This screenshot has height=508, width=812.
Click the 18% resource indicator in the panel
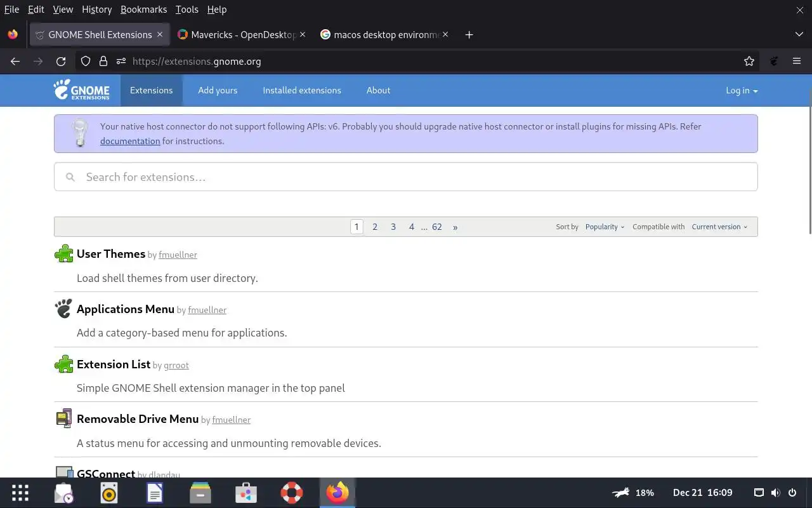(x=633, y=493)
